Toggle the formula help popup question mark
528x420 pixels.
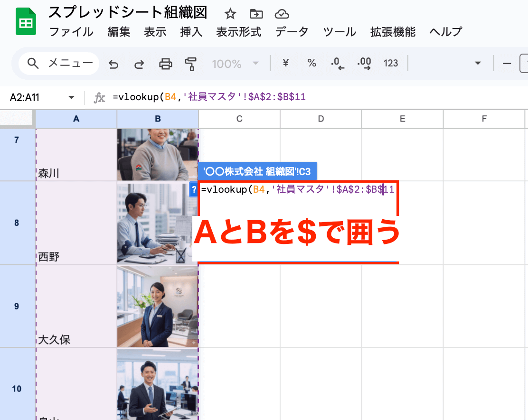click(193, 189)
